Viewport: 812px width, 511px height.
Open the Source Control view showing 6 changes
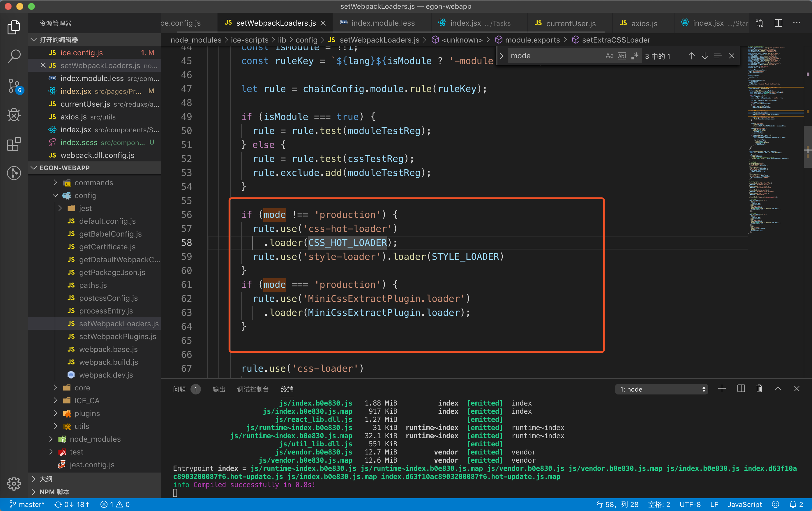click(x=14, y=86)
